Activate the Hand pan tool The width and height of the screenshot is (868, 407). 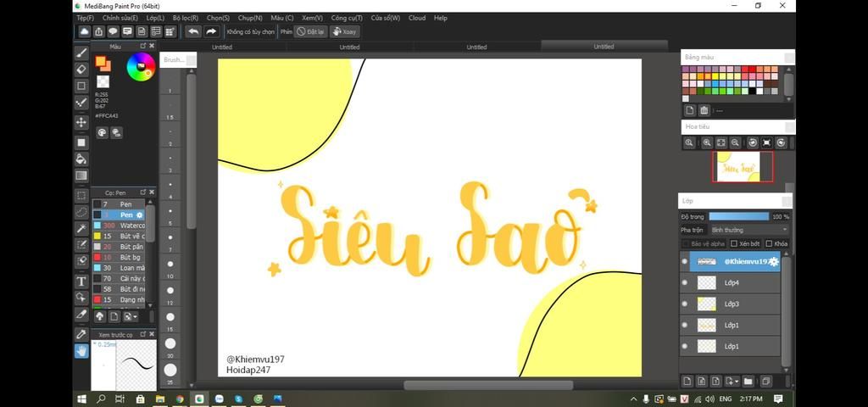(x=81, y=350)
